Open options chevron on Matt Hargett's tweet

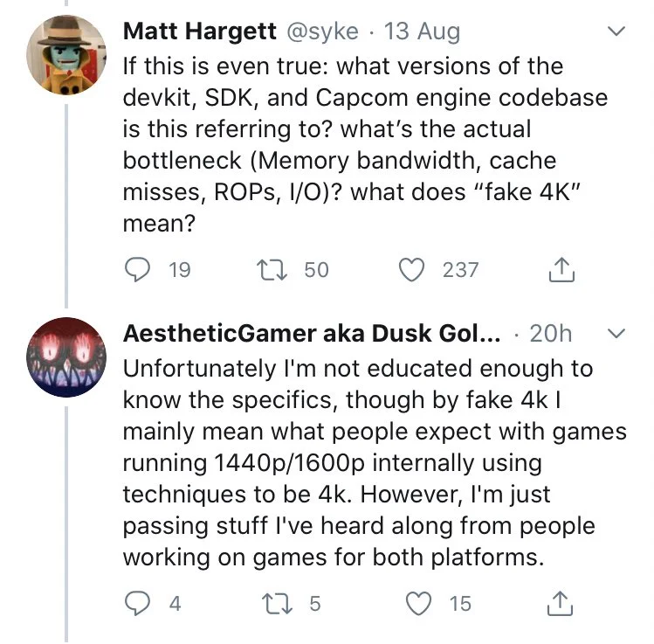point(616,31)
